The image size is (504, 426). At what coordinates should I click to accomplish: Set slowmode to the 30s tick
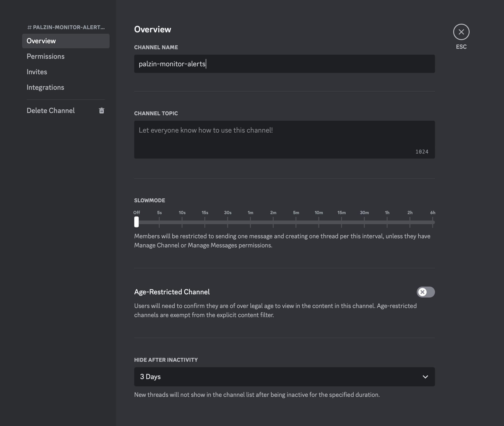[227, 222]
